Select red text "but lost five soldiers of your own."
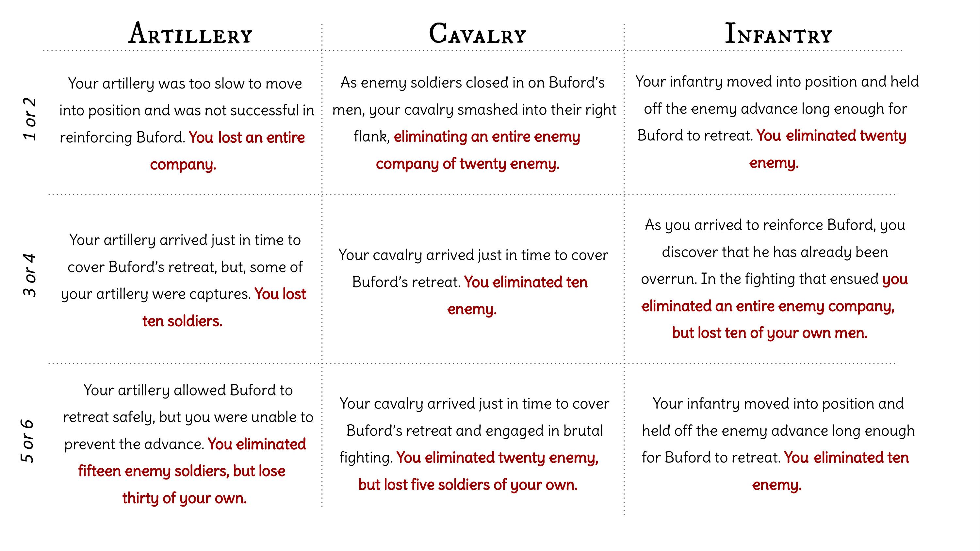The image size is (980, 551). coord(468,485)
